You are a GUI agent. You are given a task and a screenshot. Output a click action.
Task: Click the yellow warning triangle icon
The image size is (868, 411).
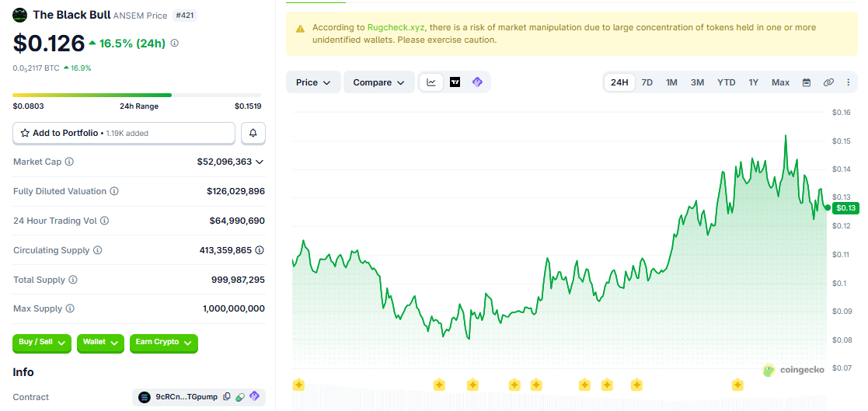(300, 28)
